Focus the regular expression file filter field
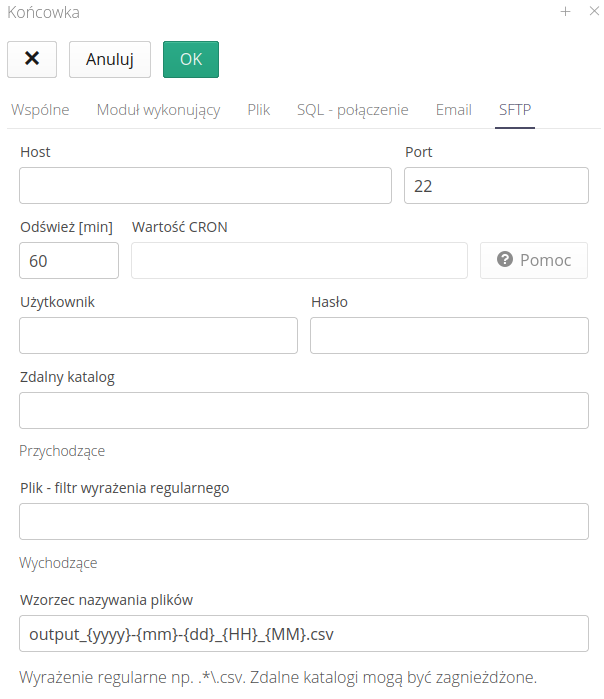Viewport: 604px width, 699px height. point(304,522)
